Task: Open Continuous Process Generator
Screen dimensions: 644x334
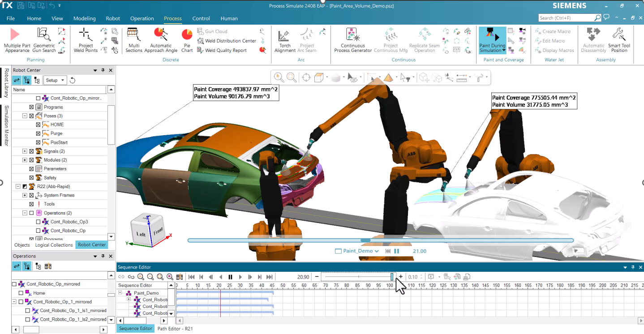Action: pyautogui.click(x=353, y=35)
